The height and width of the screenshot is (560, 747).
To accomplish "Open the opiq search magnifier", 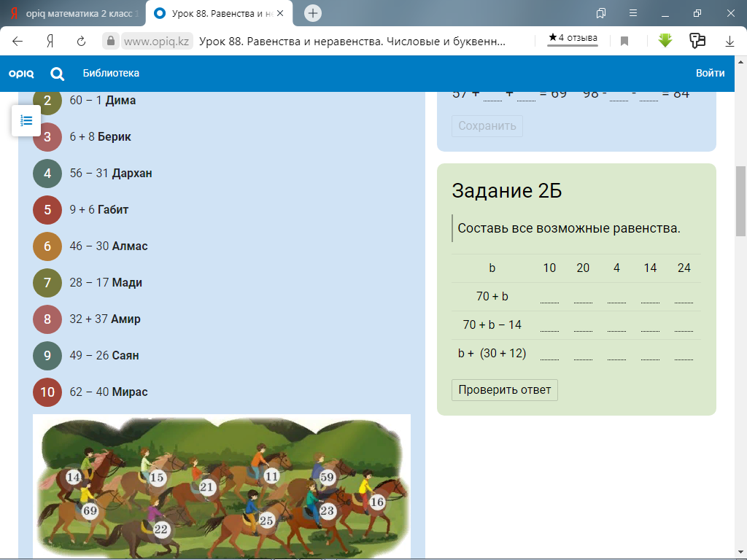I will 57,73.
